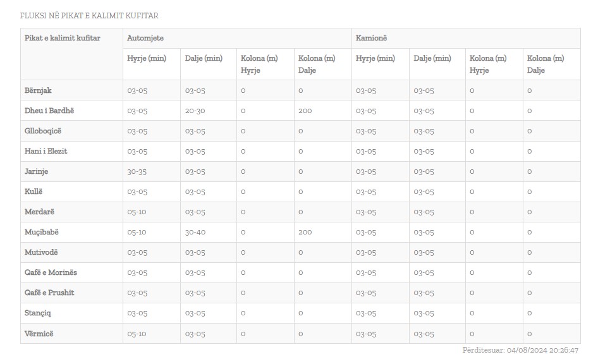Click the Mutivodë row label
This screenshot has width=610, height=364.
41,252
